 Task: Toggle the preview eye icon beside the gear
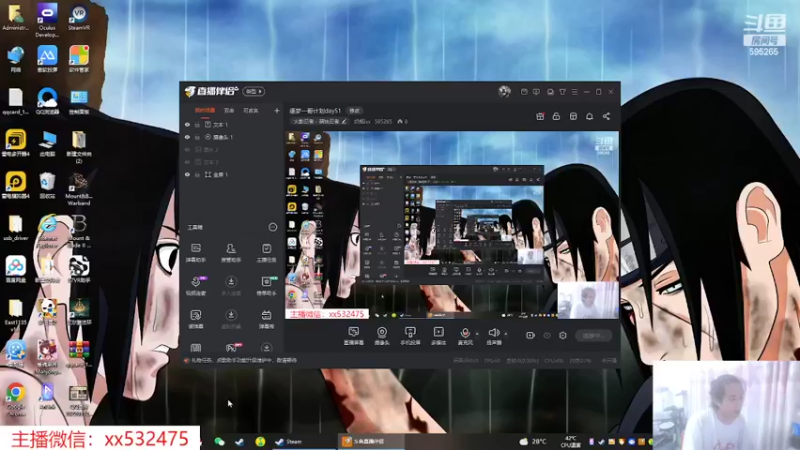click(x=547, y=335)
